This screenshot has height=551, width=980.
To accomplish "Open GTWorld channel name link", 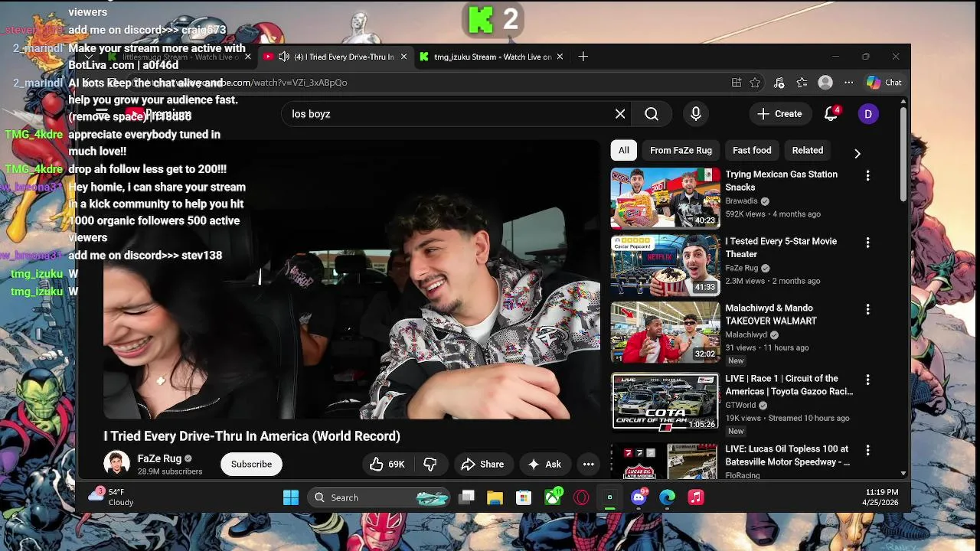I will pyautogui.click(x=740, y=405).
